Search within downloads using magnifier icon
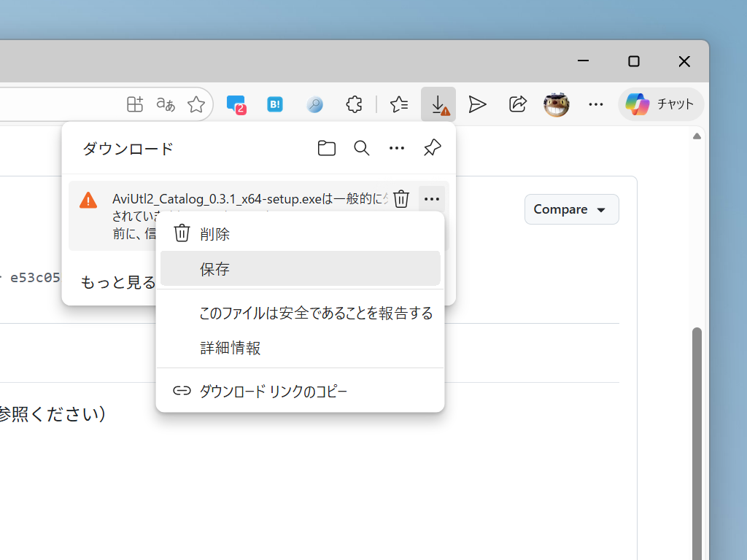This screenshot has height=560, width=747. (x=361, y=148)
